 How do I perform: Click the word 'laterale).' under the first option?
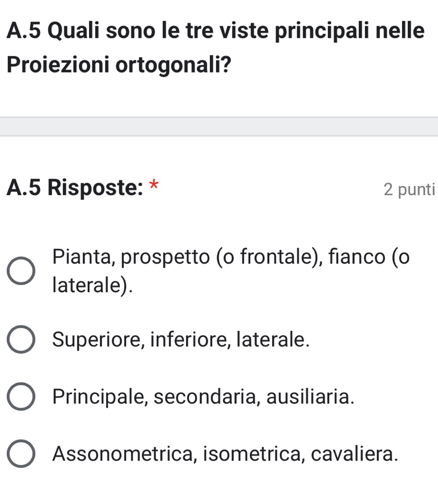(92, 285)
